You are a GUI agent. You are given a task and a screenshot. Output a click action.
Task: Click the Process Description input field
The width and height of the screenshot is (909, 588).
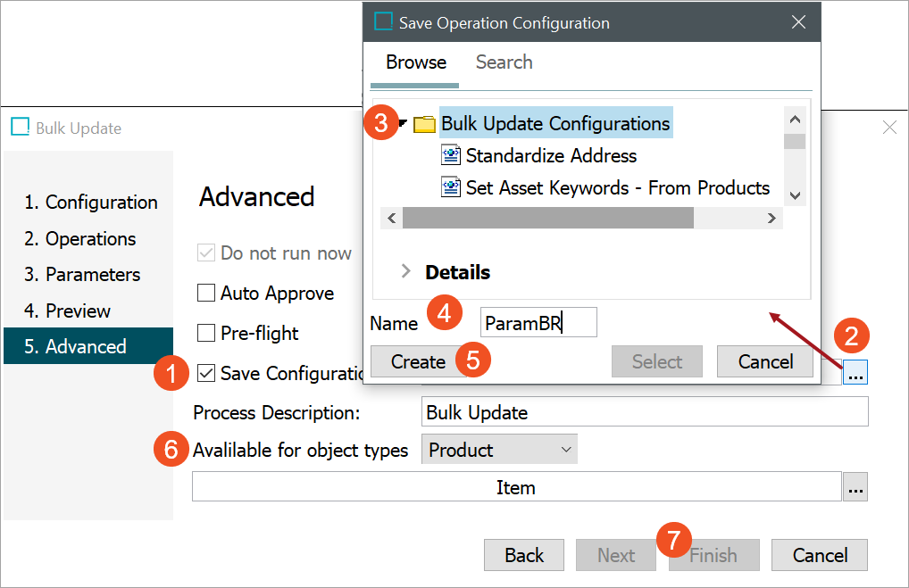(645, 412)
